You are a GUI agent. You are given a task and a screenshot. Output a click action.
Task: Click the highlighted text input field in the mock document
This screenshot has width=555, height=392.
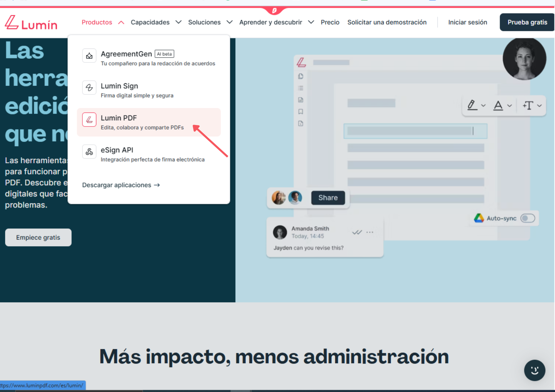pyautogui.click(x=415, y=131)
